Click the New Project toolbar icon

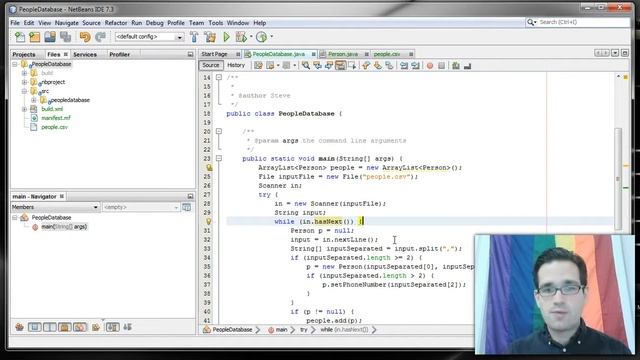tap(35, 37)
